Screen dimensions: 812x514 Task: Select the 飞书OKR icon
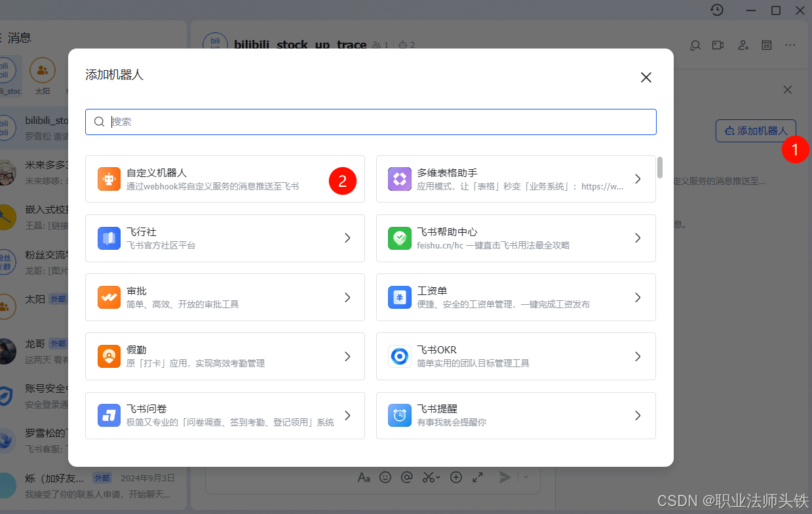400,356
